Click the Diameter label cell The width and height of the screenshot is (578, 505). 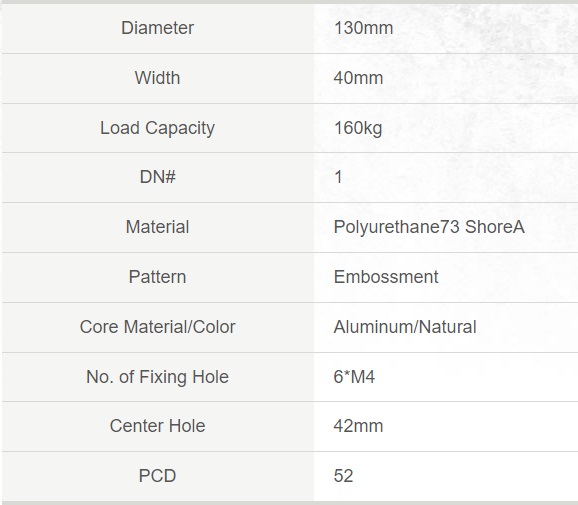(x=157, y=28)
